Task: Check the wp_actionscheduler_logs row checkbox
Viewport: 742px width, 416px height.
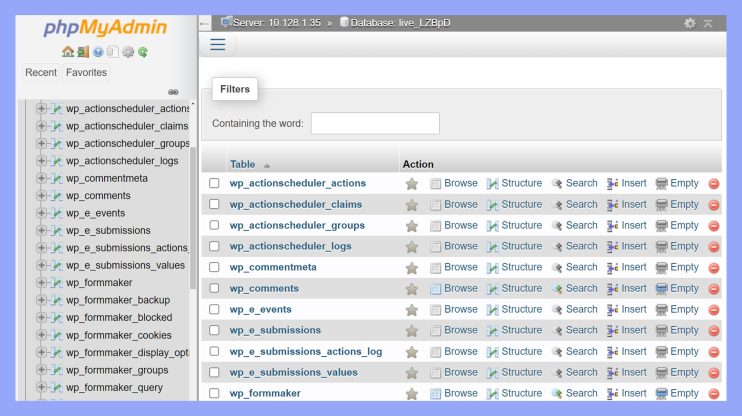Action: coord(214,246)
